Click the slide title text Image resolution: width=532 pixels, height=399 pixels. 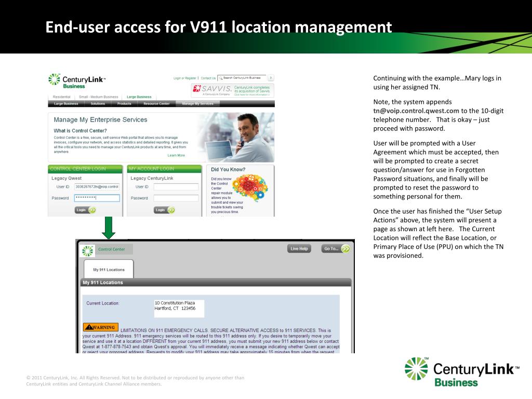pyautogui.click(x=219, y=27)
